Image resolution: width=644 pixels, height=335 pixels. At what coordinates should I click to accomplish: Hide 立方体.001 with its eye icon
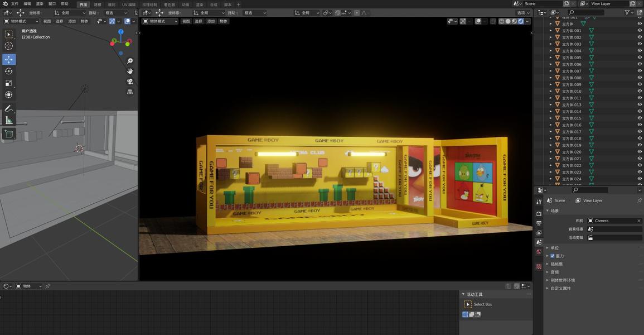point(640,30)
